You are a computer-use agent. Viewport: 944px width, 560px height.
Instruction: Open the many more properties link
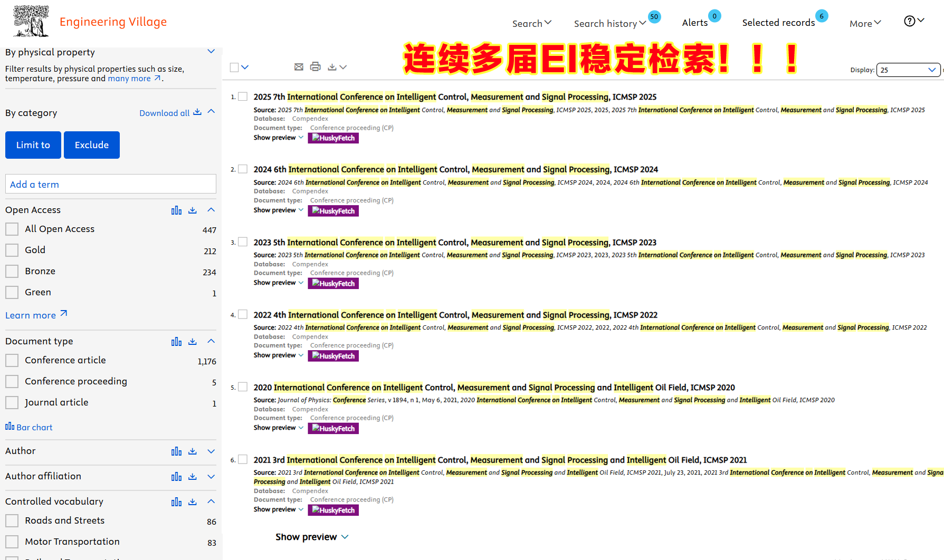tap(135, 79)
